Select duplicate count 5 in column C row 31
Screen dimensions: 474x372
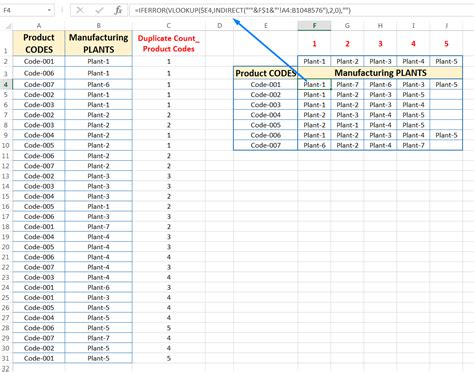click(169, 358)
